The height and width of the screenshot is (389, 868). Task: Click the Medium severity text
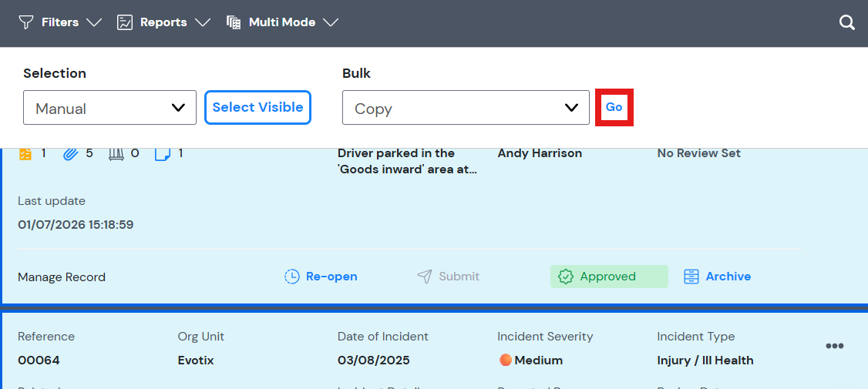tap(539, 360)
